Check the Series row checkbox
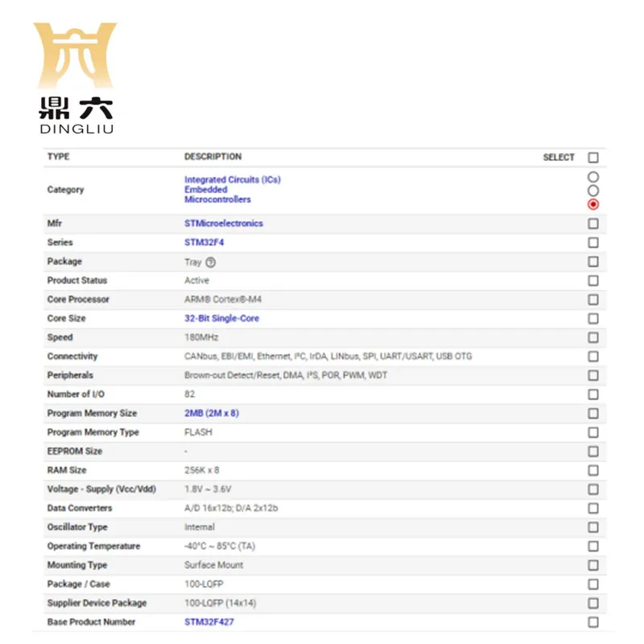Image resolution: width=644 pixels, height=644 pixels. coord(592,242)
